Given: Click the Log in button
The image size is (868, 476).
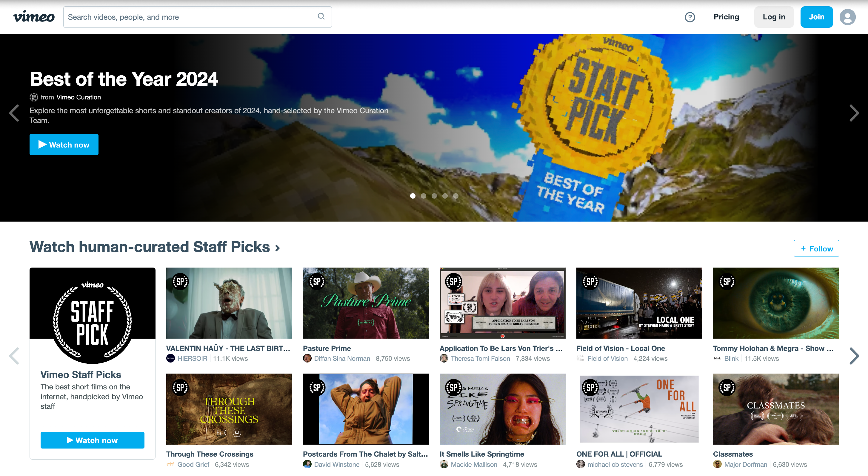Looking at the screenshot, I should tap(774, 17).
